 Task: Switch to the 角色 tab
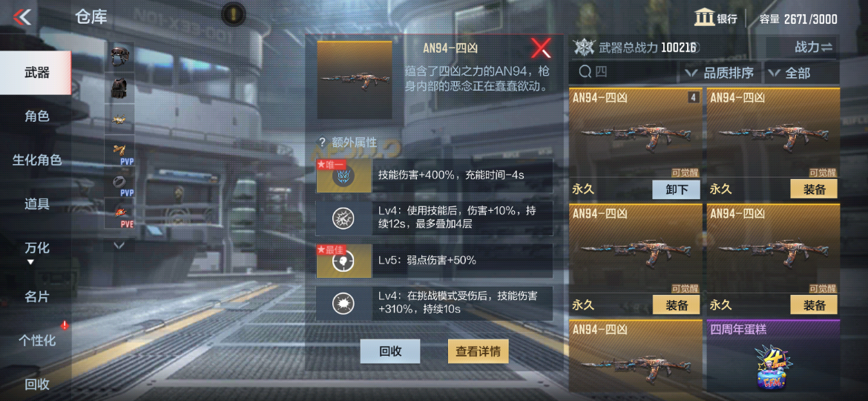point(36,117)
